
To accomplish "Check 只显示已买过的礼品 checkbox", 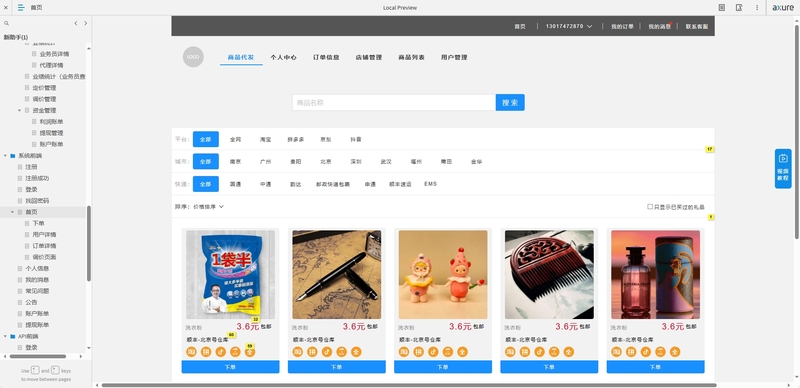I will point(650,207).
